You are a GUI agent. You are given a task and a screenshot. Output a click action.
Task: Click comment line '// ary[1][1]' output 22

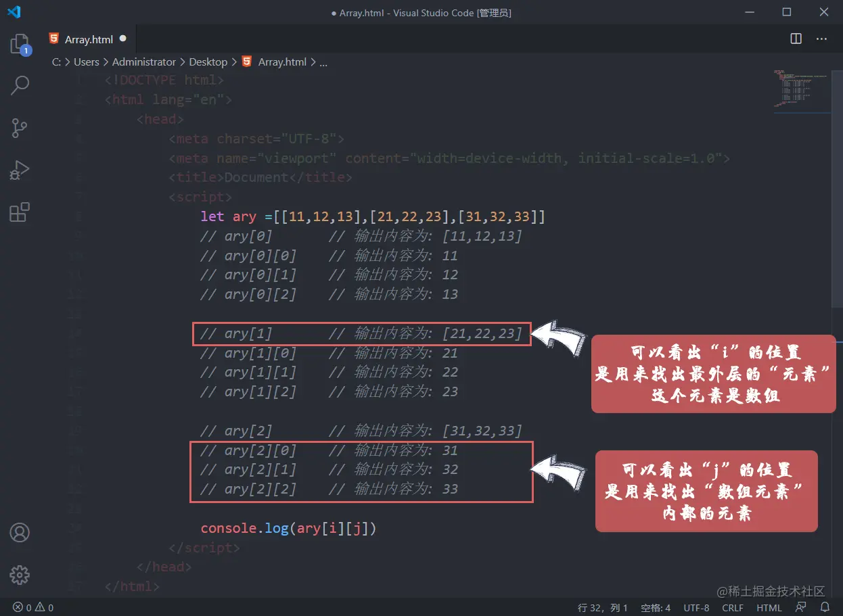(x=329, y=372)
